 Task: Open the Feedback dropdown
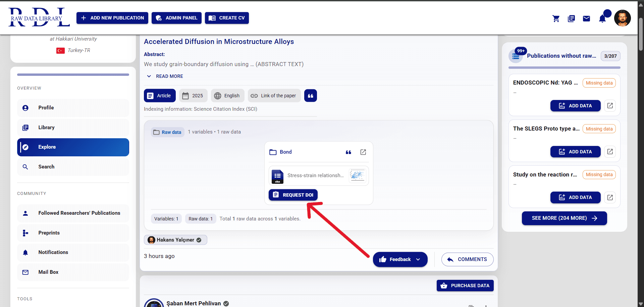(x=400, y=259)
